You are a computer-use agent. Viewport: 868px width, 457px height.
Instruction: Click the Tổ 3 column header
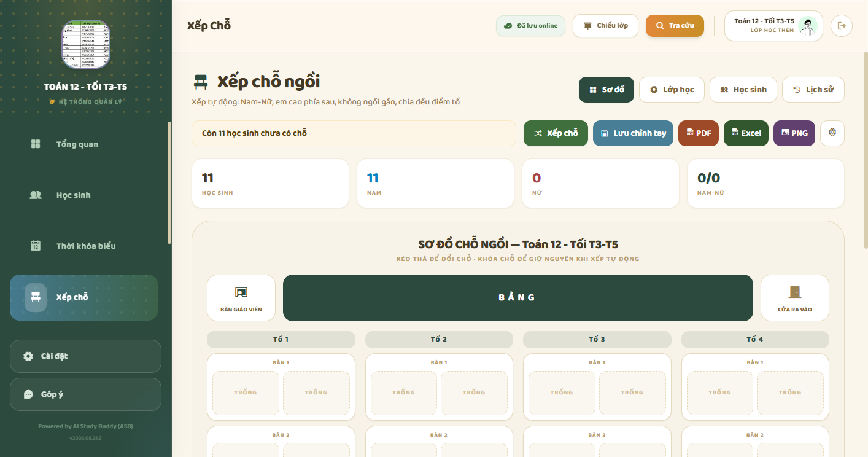(597, 340)
